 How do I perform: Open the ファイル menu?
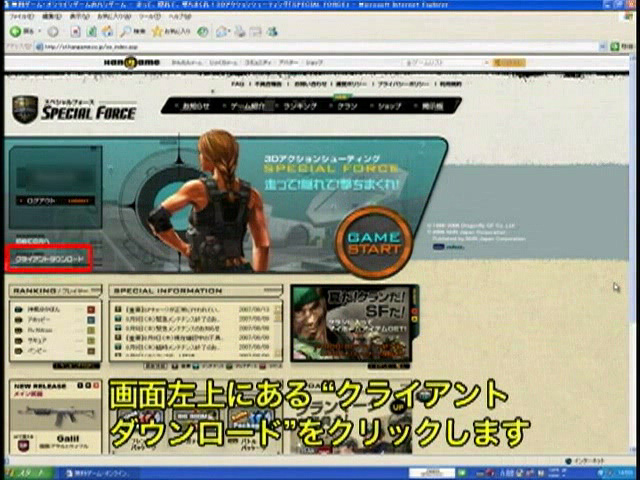coord(21,17)
